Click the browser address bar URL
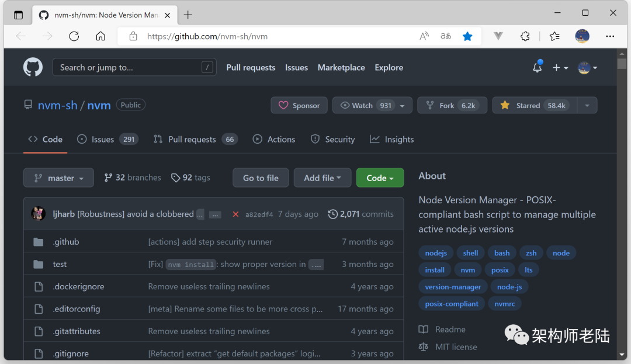The width and height of the screenshot is (631, 364). pos(207,36)
